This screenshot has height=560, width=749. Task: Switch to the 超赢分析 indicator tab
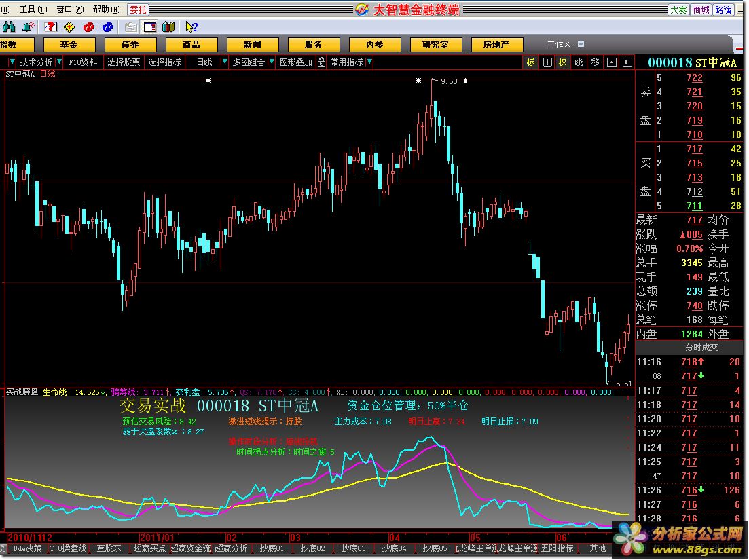(x=231, y=548)
